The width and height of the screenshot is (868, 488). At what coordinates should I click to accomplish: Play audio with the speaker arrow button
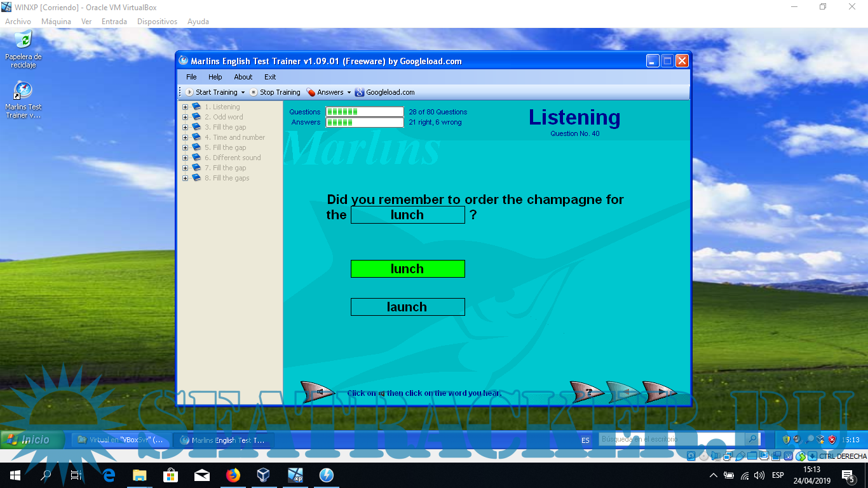click(x=317, y=392)
